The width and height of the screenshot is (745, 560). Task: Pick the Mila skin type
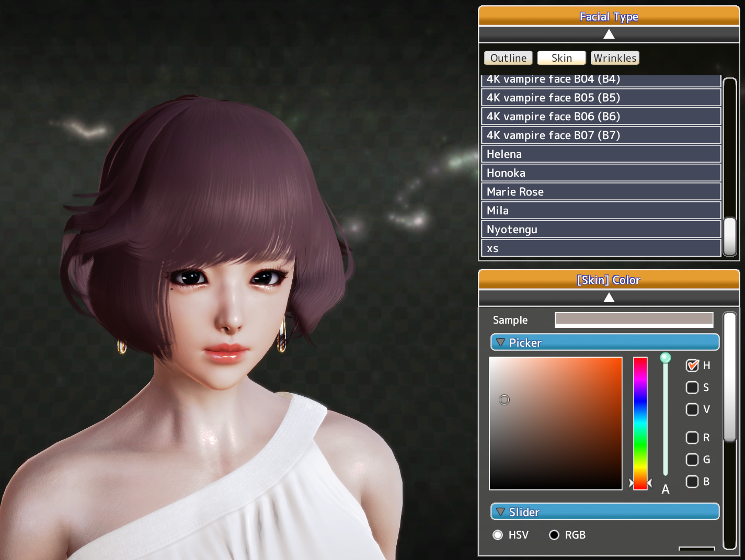click(x=601, y=211)
